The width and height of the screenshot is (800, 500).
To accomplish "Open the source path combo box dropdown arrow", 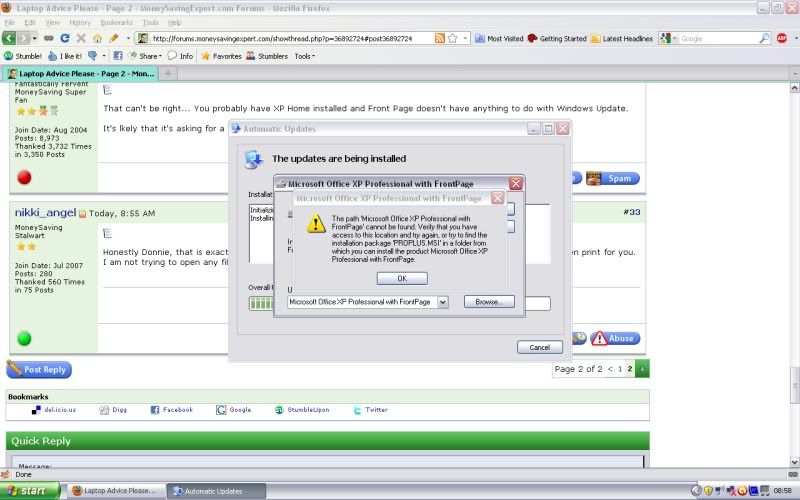I will tap(443, 302).
